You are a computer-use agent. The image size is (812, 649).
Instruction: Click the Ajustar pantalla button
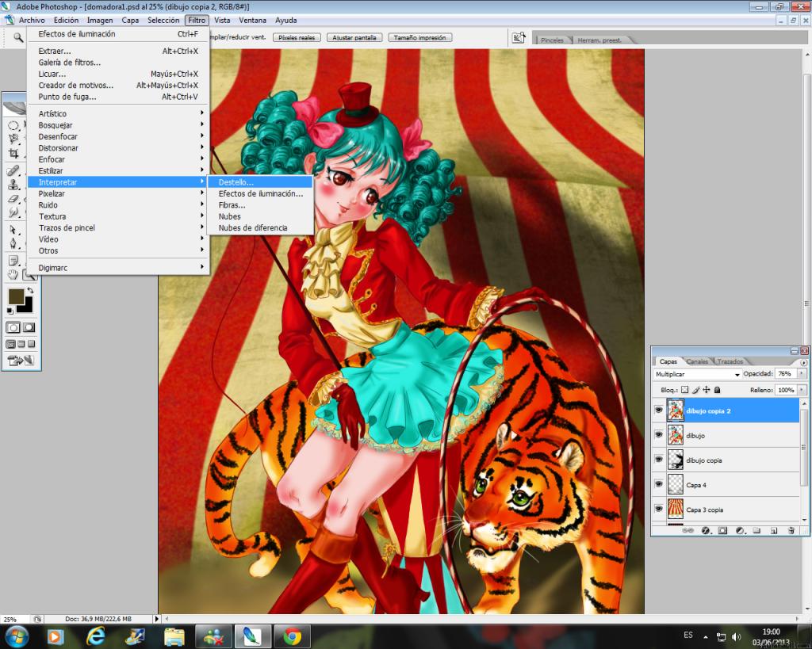[354, 37]
